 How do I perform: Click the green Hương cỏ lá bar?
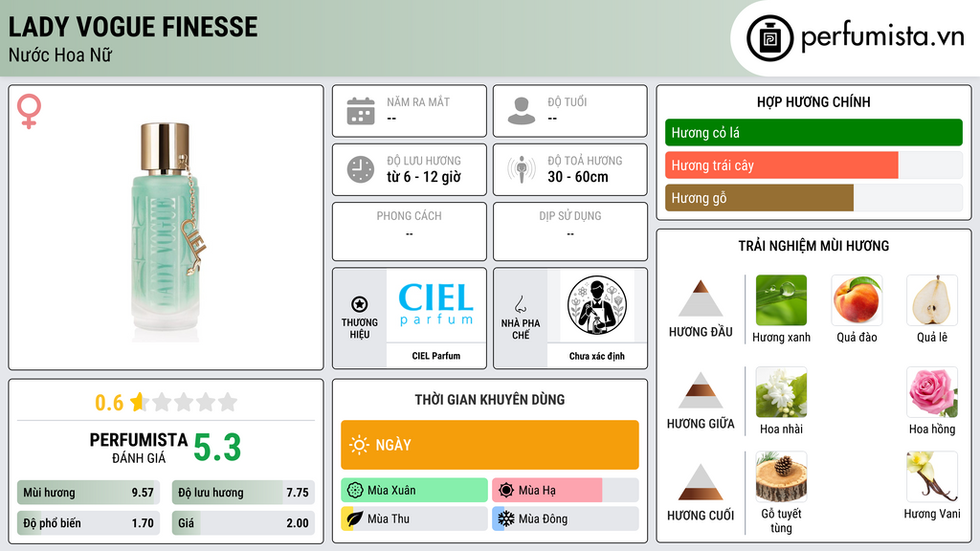coord(813,132)
